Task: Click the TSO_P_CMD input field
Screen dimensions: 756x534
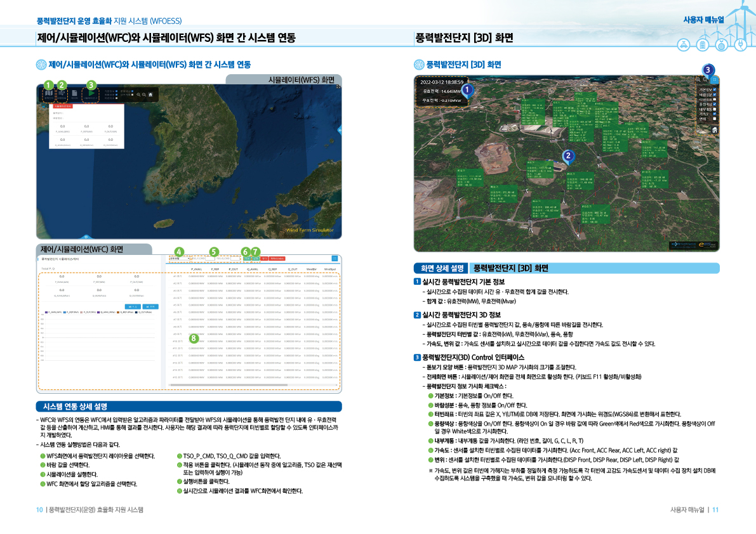Action: (210, 259)
